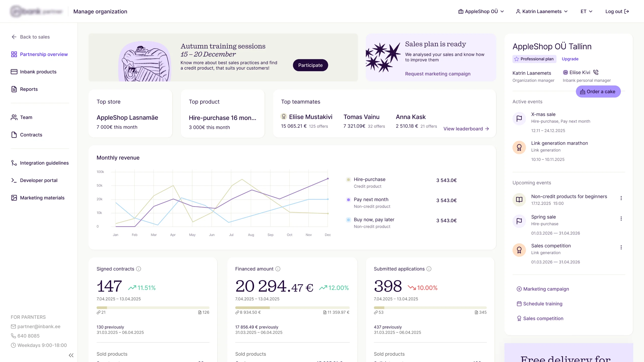The image size is (644, 362).
Task: Click the flag icon for X-mas sale
Action: click(519, 119)
